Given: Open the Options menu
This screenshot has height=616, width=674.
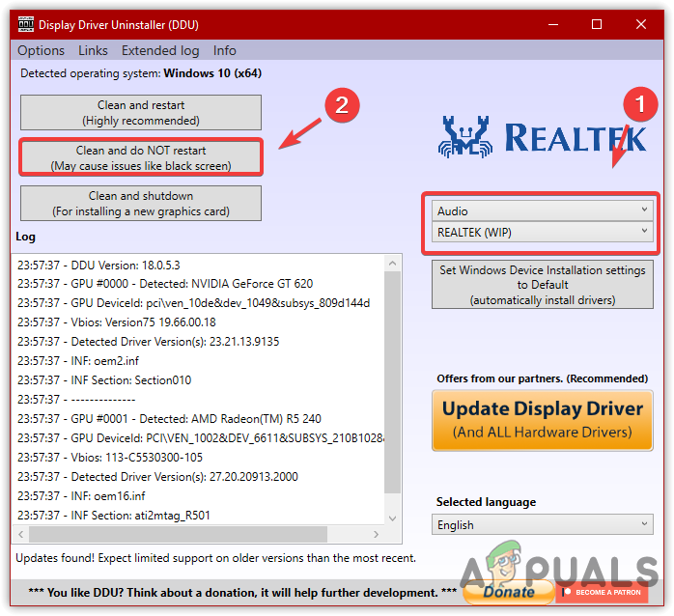Looking at the screenshot, I should coord(41,51).
